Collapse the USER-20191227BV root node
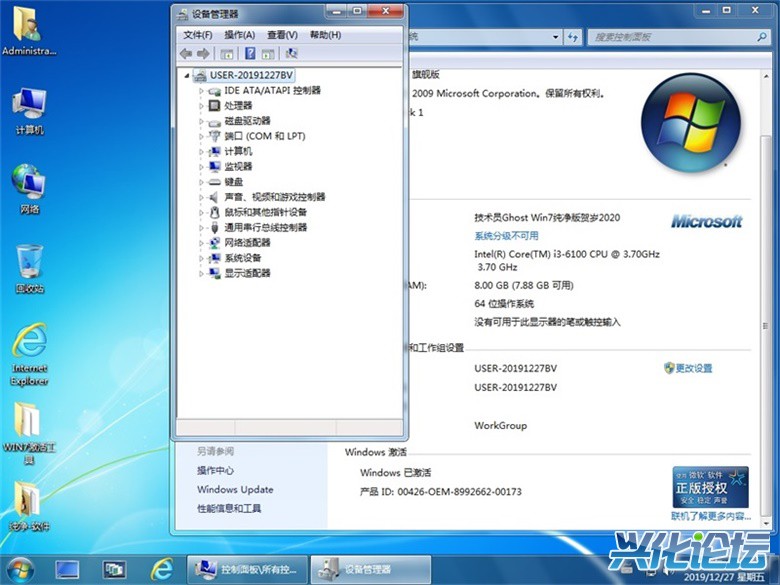 pyautogui.click(x=187, y=76)
